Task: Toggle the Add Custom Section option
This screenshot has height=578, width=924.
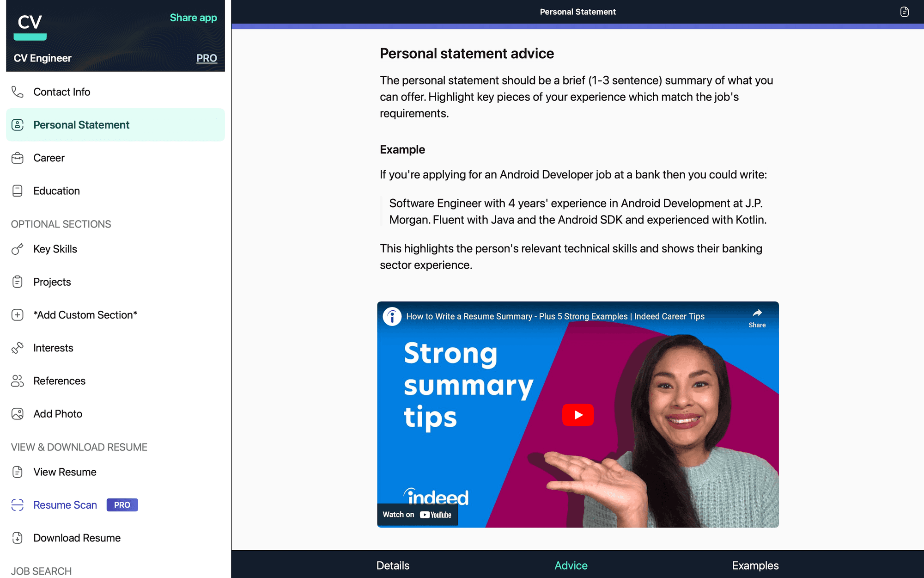Action: coord(85,314)
